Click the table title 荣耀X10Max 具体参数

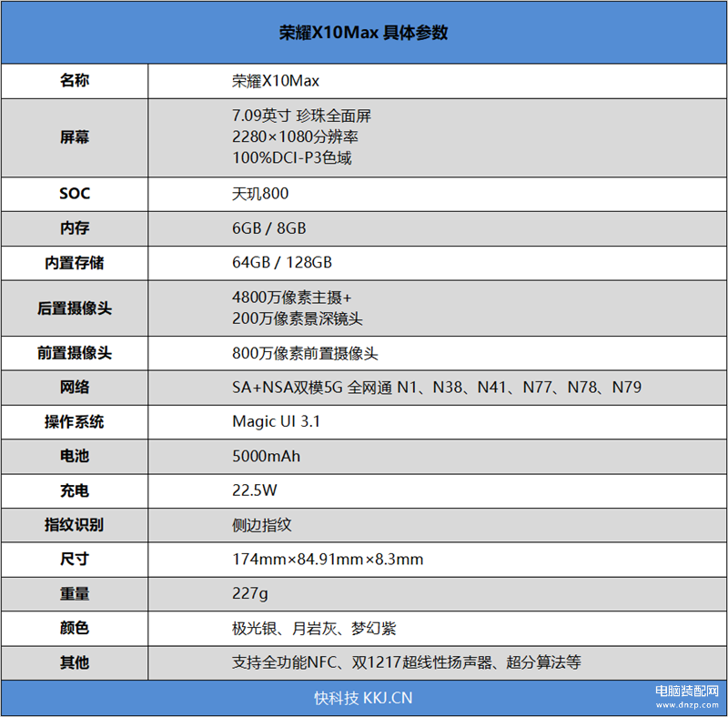[363, 33]
